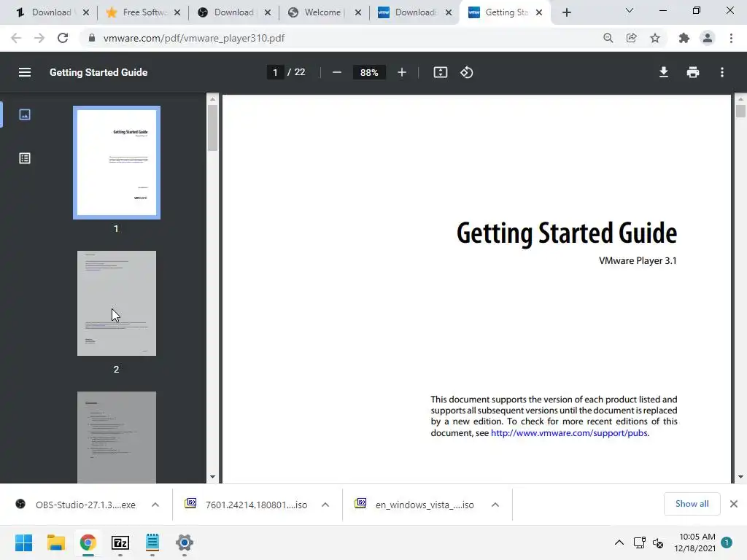
Task: Open the clock and date panel
Action: [694, 542]
